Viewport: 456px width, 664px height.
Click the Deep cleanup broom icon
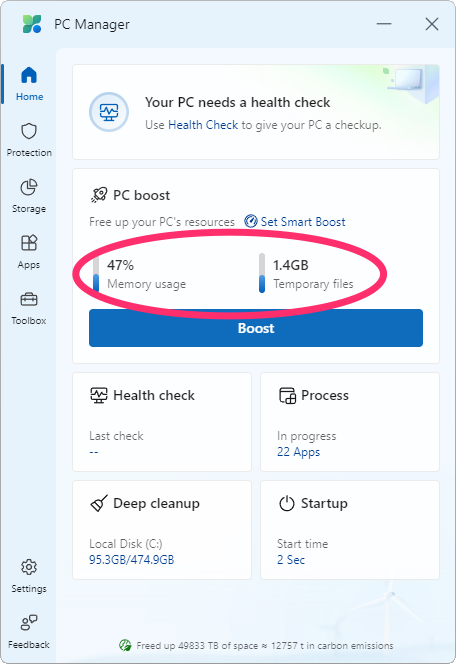(x=99, y=504)
